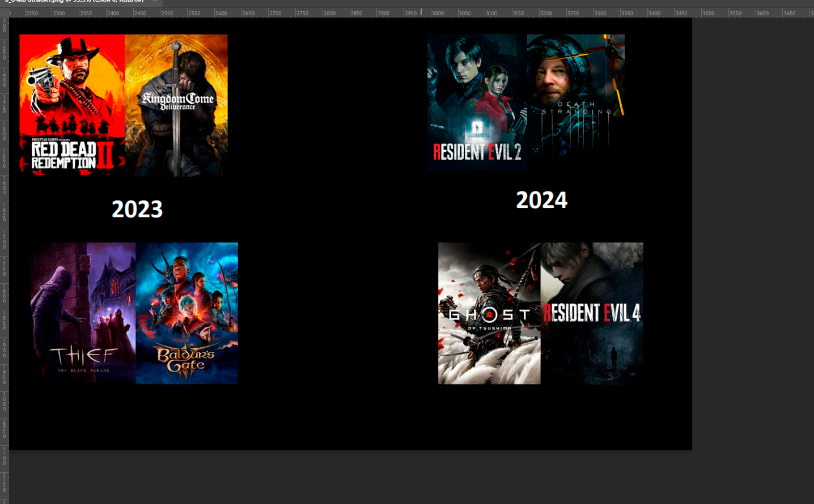
Task: Select the Resident Evil 2 cover image
Action: click(x=477, y=102)
